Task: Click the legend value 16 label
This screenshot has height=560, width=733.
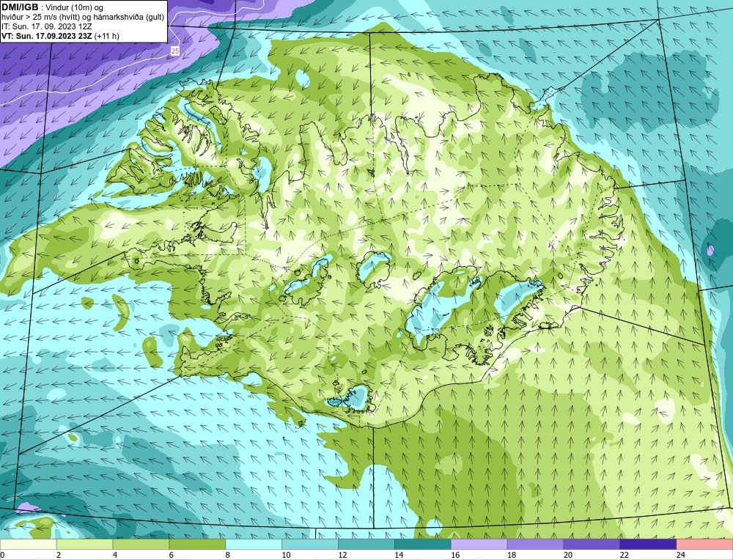Action: click(455, 555)
